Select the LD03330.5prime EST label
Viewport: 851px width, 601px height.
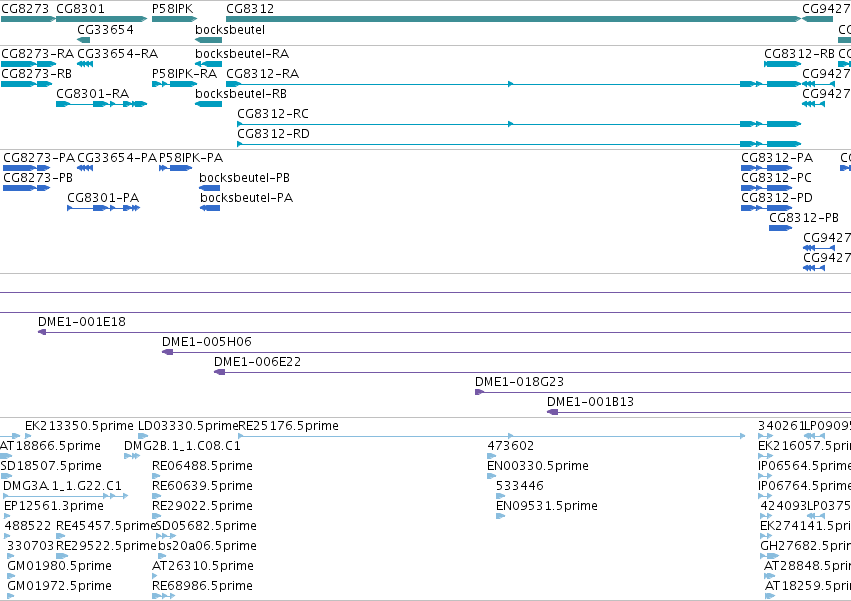coord(188,426)
